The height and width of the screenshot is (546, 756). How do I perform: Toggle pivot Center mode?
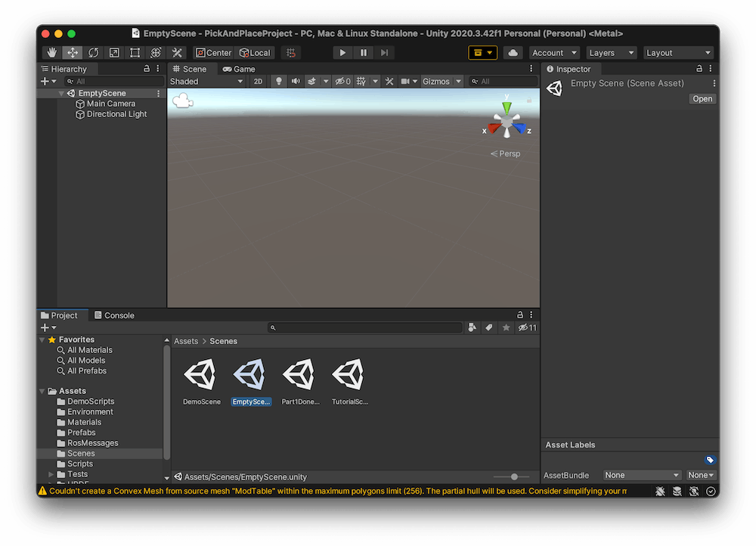point(213,53)
